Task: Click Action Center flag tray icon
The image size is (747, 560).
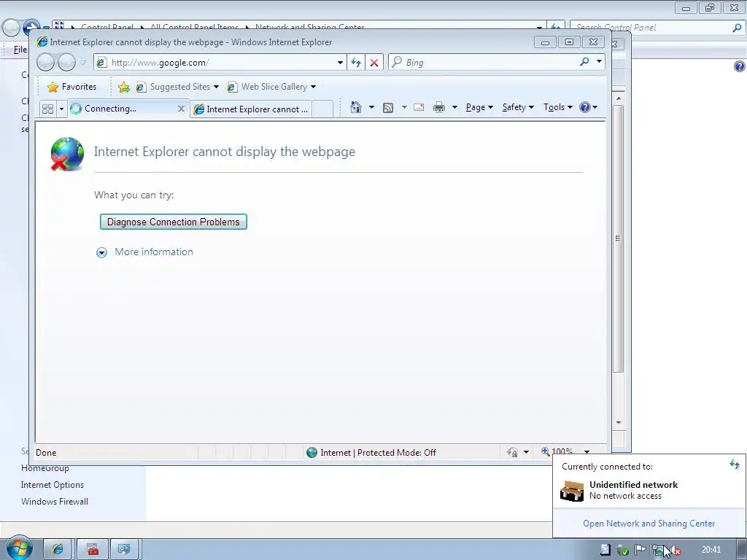Action: (x=640, y=550)
